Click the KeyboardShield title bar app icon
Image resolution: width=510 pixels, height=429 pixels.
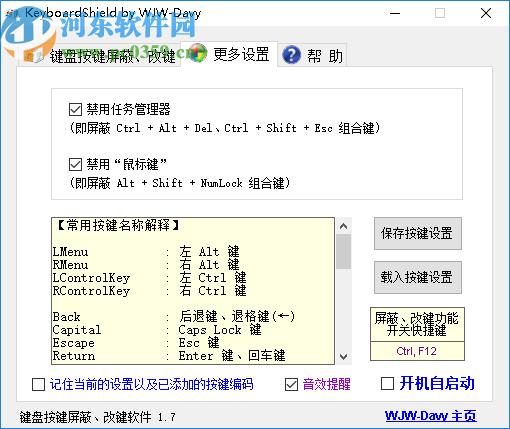click(13, 13)
